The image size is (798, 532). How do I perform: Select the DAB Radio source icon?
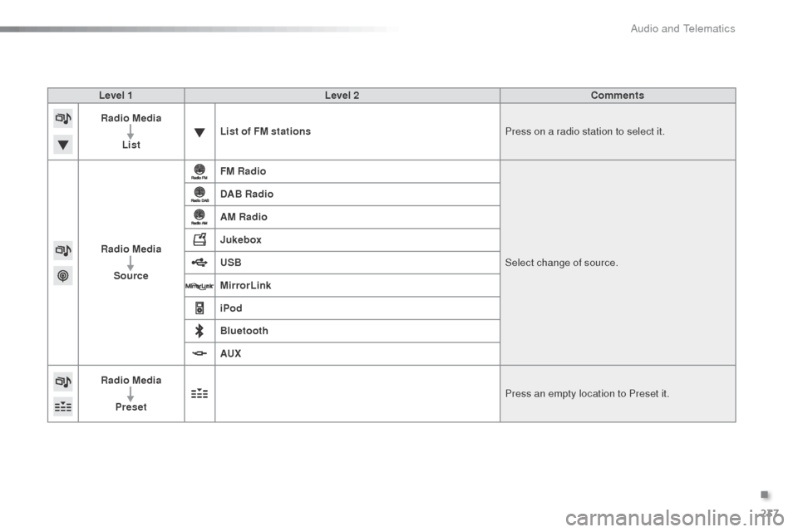[x=199, y=195]
